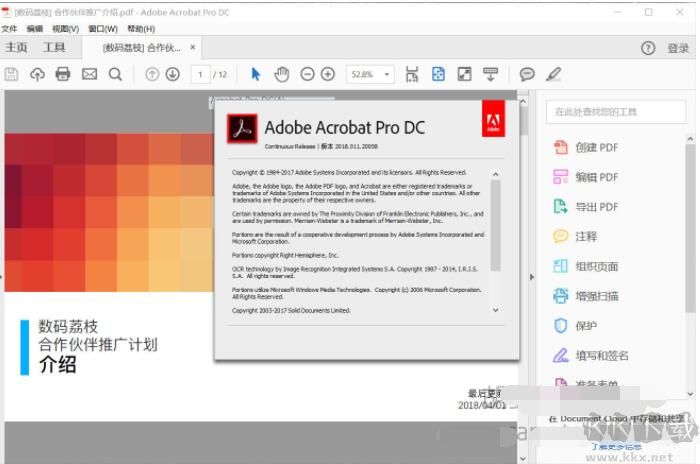
Task: Open the 文件 menu
Action: tap(9, 29)
